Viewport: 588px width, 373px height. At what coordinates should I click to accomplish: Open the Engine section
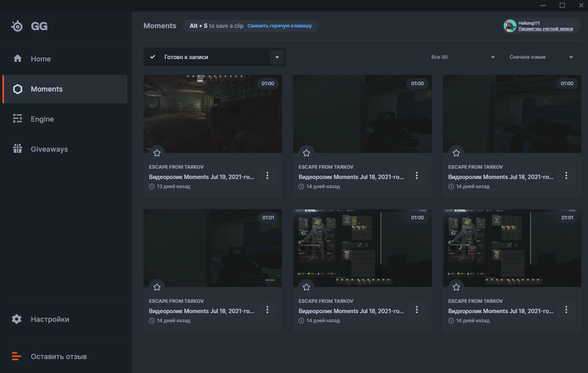(x=65, y=119)
